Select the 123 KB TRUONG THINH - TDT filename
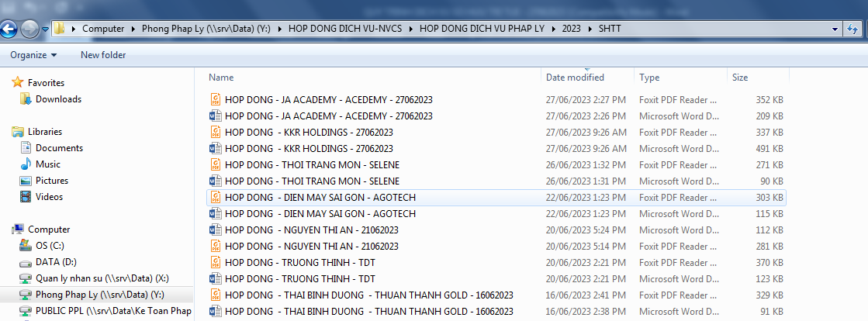Image resolution: width=868 pixels, height=321 pixels. 300,278
